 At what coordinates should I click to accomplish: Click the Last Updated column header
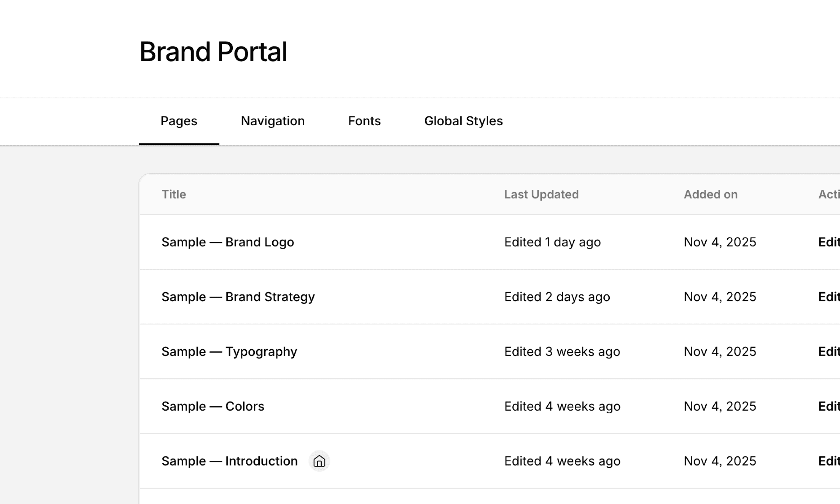coord(541,194)
